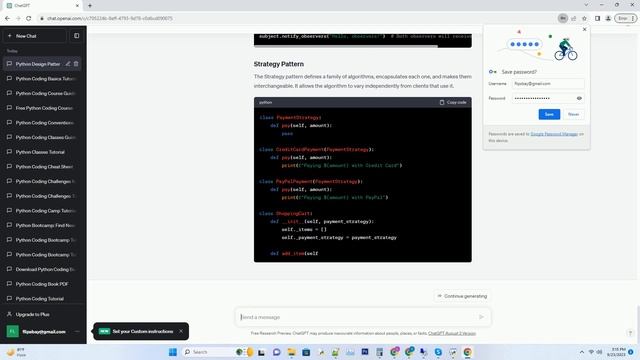Open Skype from the taskbar

pyautogui.click(x=438, y=352)
